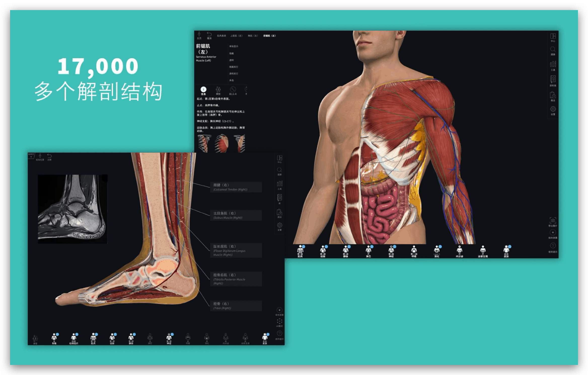Screen dimensions: 588x375
Task: Open search magnifier in torso window sidebar
Action: click(x=553, y=51)
